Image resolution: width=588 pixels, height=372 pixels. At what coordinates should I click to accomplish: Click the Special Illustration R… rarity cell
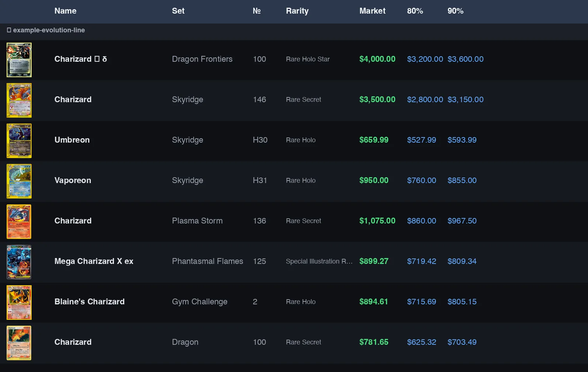coord(319,261)
